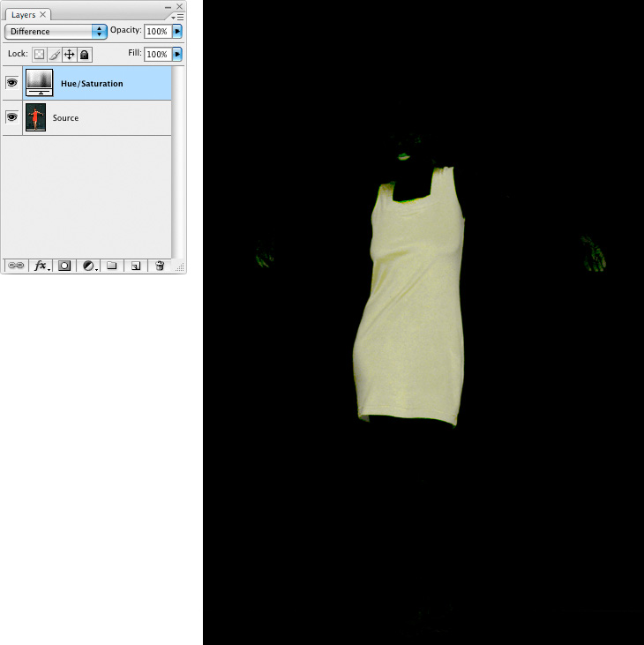This screenshot has width=644, height=645.
Task: Toggle lock image pixels brush icon
Action: [54, 55]
